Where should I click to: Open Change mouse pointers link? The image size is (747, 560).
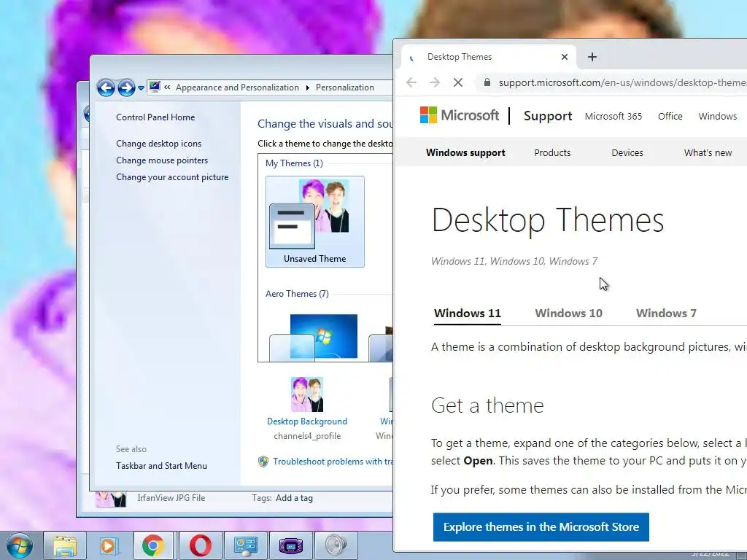pos(162,160)
